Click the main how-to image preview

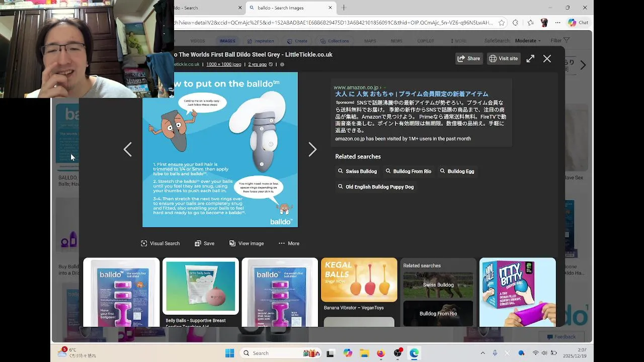pyautogui.click(x=220, y=149)
